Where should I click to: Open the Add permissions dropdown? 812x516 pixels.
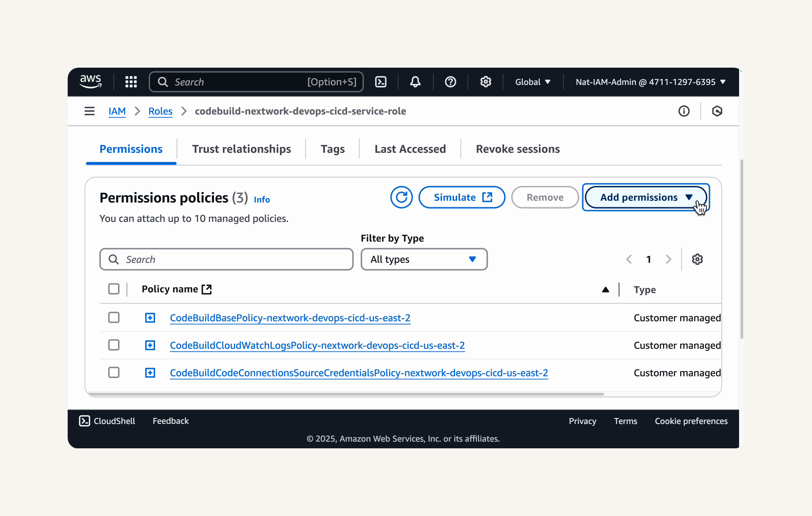646,197
